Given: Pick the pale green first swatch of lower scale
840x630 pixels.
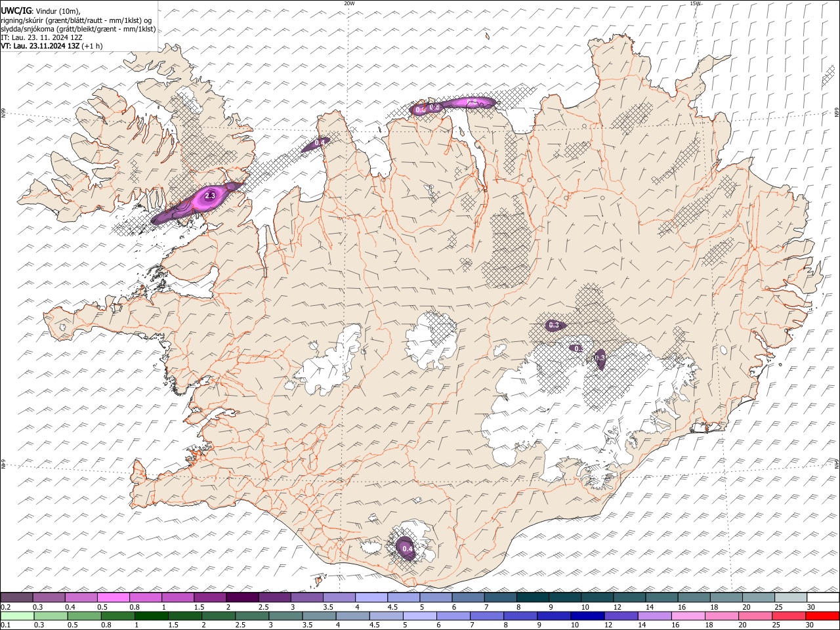Looking at the screenshot, I should click(x=18, y=616).
